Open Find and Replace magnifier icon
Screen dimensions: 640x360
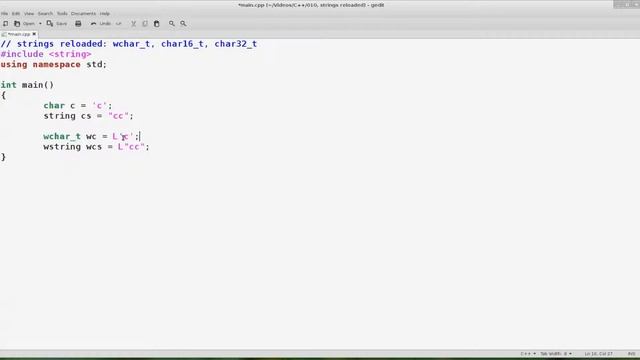[183, 24]
